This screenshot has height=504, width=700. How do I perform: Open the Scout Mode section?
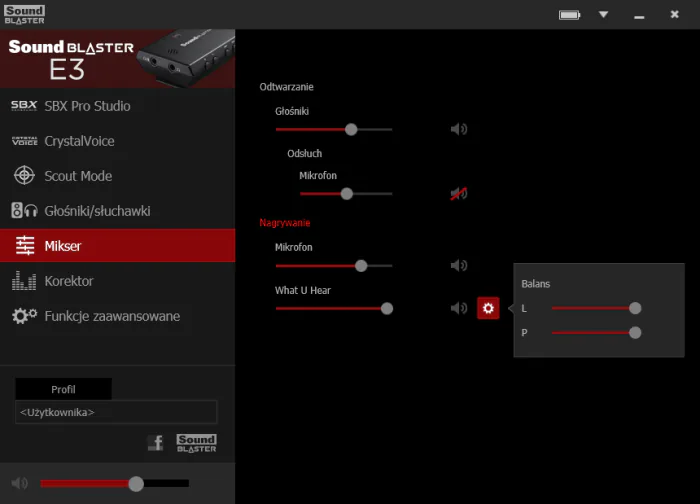click(117, 176)
